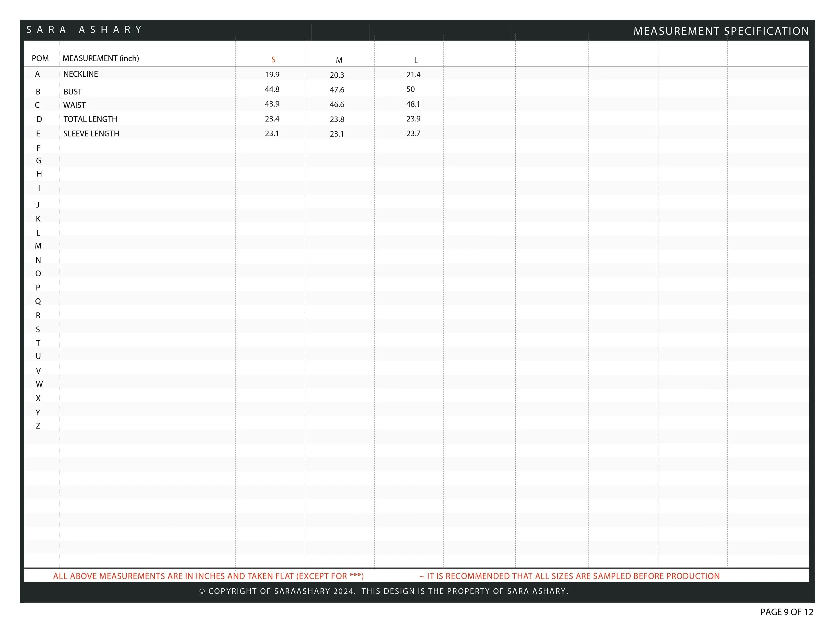Viewport: 833px width, 644px height.
Task: Click the TOTAL LENGTH row label
Action: pos(90,119)
